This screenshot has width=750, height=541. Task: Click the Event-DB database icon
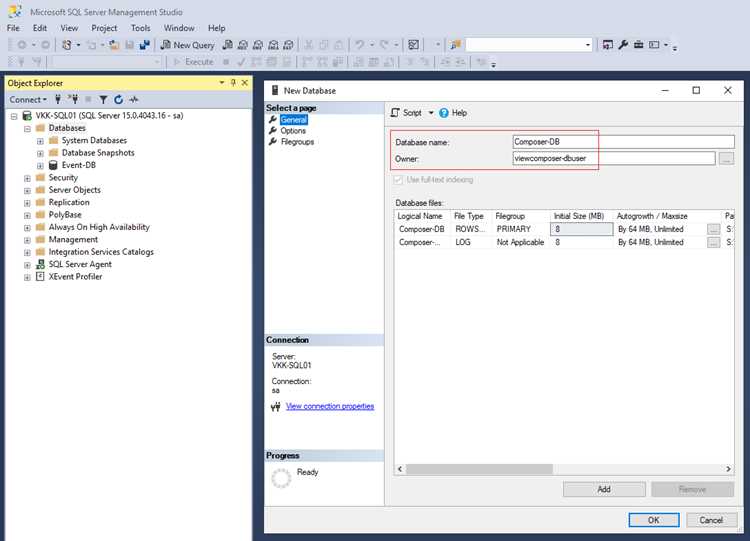(x=53, y=165)
